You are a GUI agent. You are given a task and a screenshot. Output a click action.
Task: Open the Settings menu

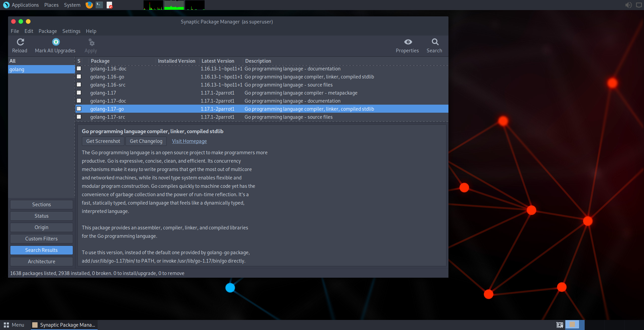[71, 31]
